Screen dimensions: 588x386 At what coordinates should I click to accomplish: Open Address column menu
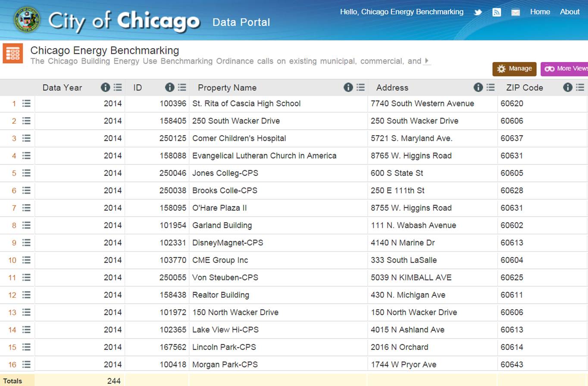pyautogui.click(x=491, y=87)
